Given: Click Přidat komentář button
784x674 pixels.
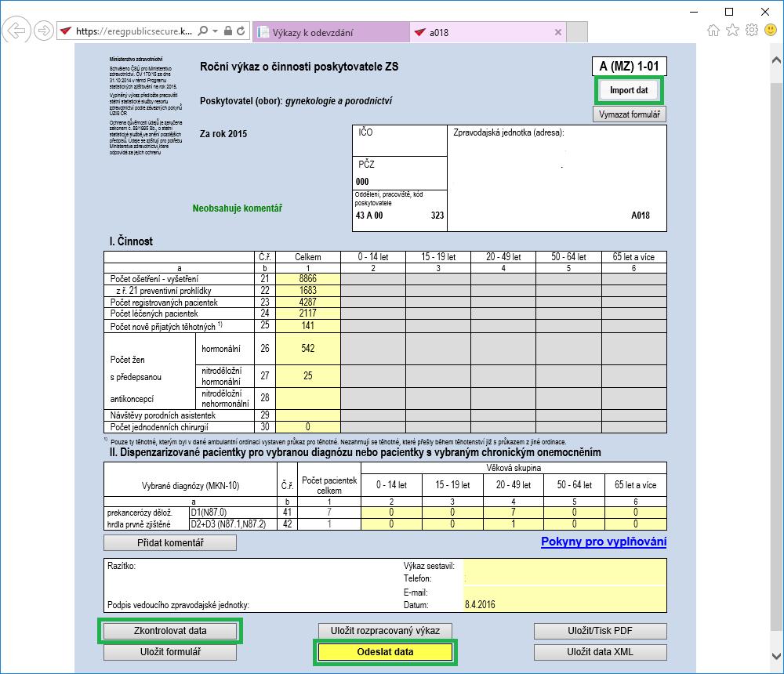Looking at the screenshot, I should (170, 543).
